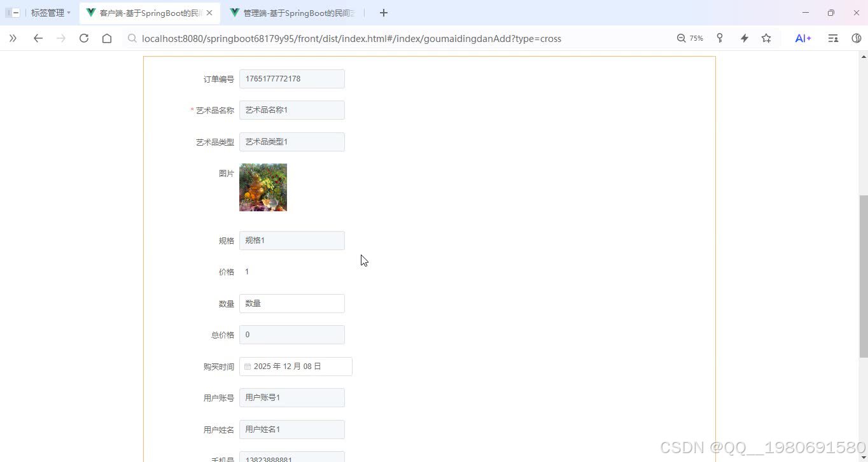The image size is (868, 462).
Task: Reload the current page
Action: pos(84,38)
